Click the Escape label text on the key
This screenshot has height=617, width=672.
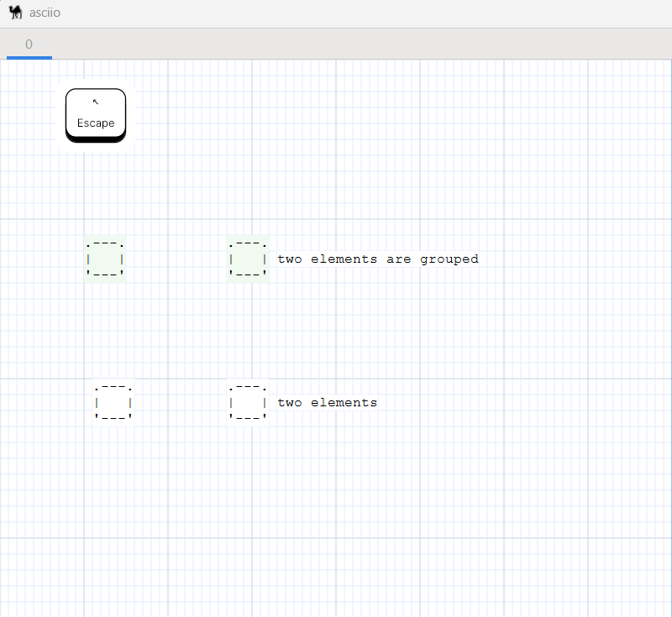(95, 123)
